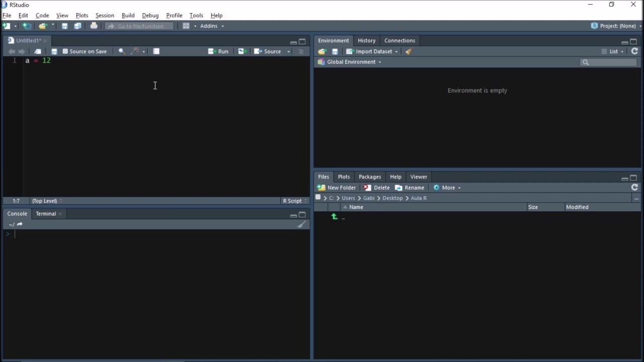The width and height of the screenshot is (644, 362).
Task: Show the document outline icon
Action: (301, 51)
